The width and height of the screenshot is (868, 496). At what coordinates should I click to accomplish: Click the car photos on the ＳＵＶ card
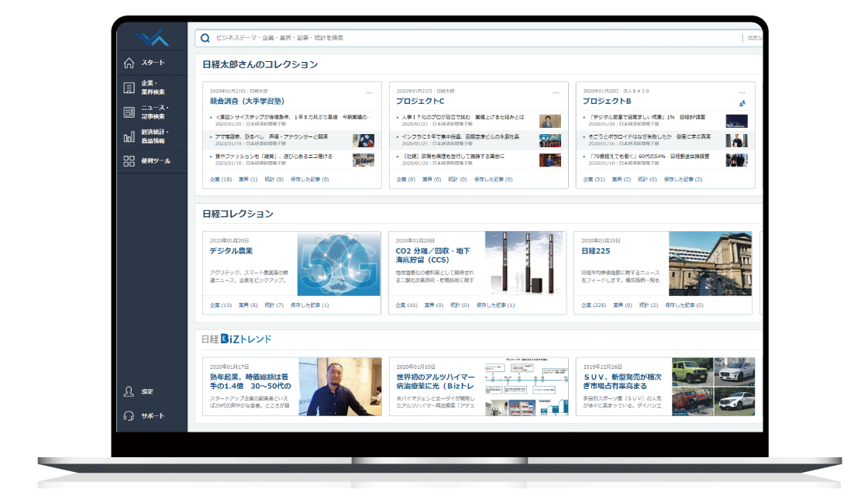(713, 387)
